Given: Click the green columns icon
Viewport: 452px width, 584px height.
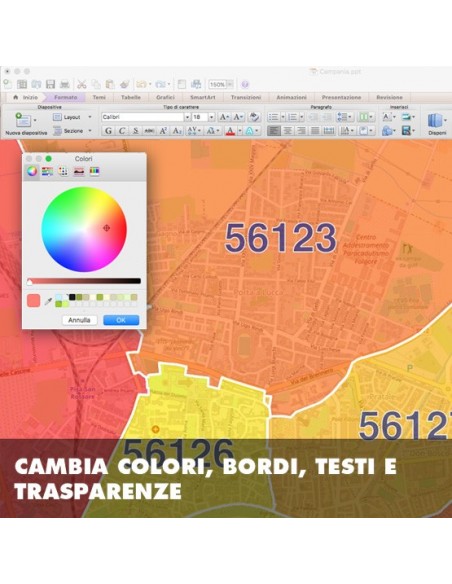Looking at the screenshot, I should tap(363, 117).
